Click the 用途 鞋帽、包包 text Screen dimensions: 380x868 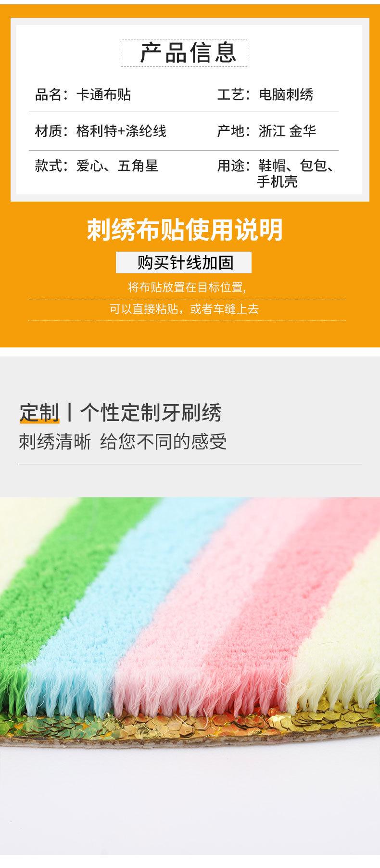point(276,166)
